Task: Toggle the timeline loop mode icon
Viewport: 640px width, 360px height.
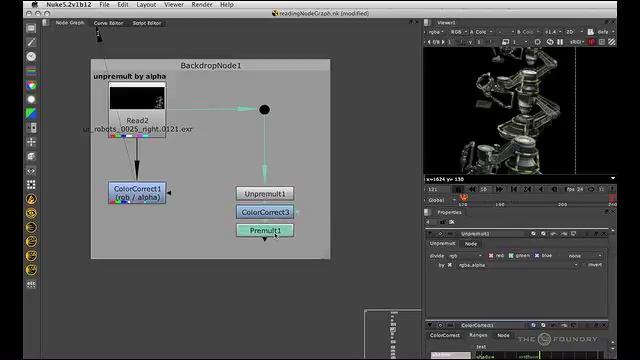Action: (x=591, y=189)
